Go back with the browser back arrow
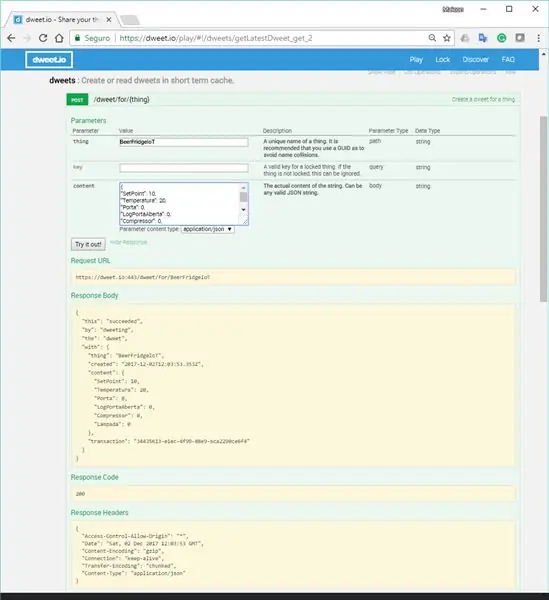 (x=11, y=38)
